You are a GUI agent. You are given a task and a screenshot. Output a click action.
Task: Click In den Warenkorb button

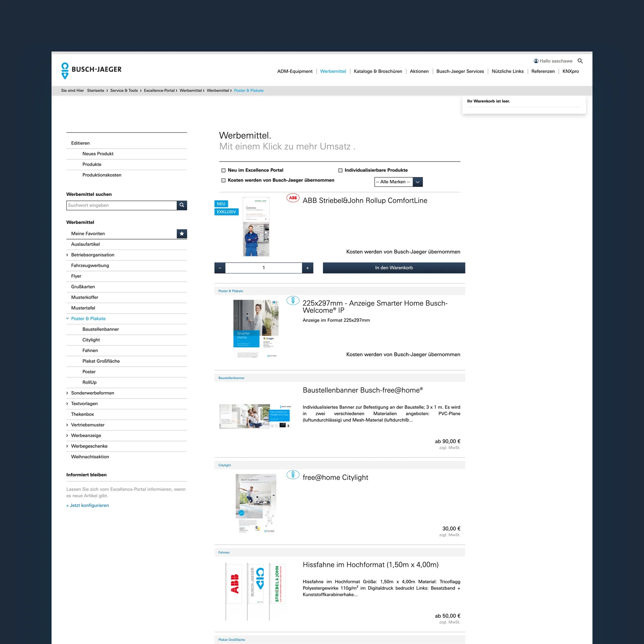pyautogui.click(x=394, y=268)
